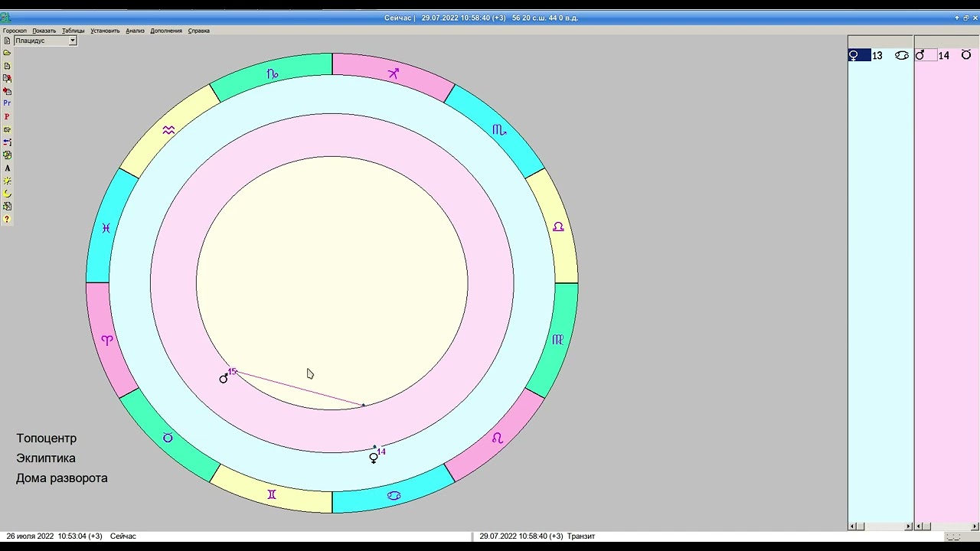
Task: Open the Справка menu
Action: (x=199, y=31)
